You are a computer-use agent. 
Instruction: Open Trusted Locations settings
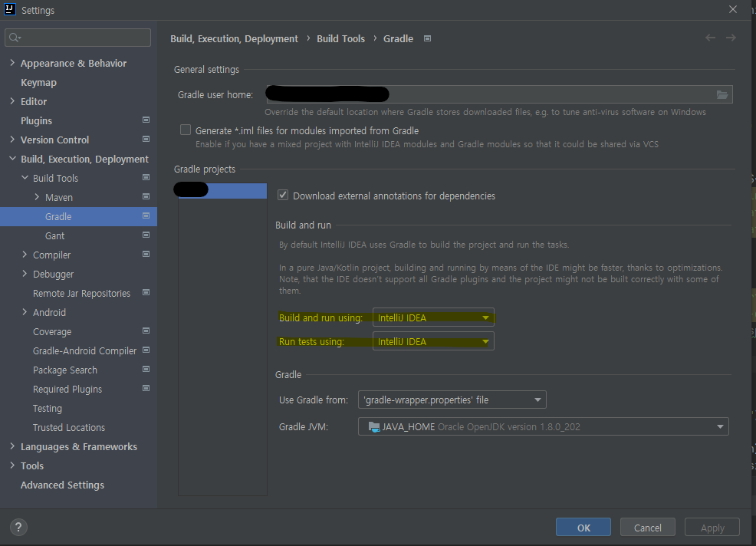coord(69,427)
